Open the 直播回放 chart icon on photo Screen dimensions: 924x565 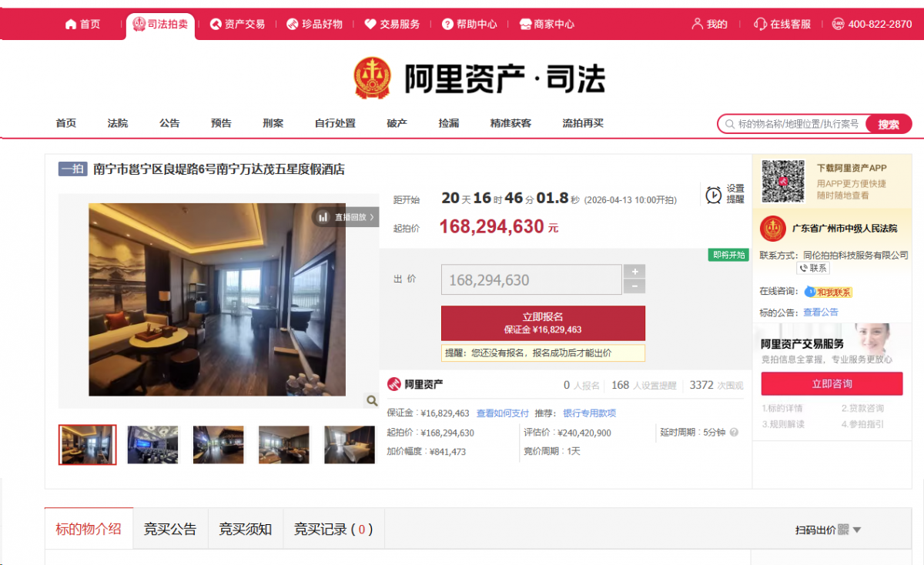pyautogui.click(x=323, y=217)
